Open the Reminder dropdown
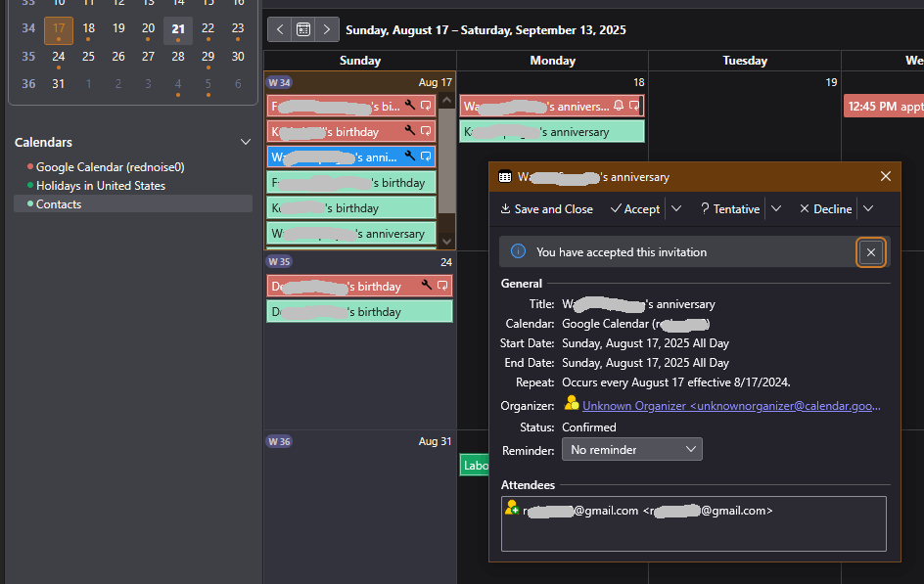 coord(631,450)
